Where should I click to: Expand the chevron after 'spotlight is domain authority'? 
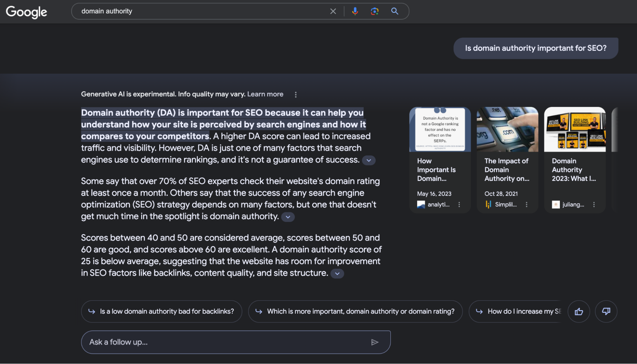click(x=288, y=217)
